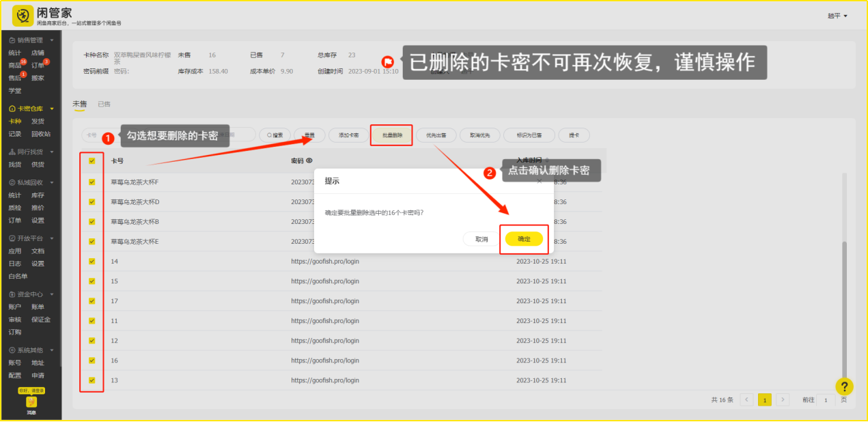This screenshot has height=422, width=868.
Task: Go to previous page arrow in pagination
Action: 747,399
